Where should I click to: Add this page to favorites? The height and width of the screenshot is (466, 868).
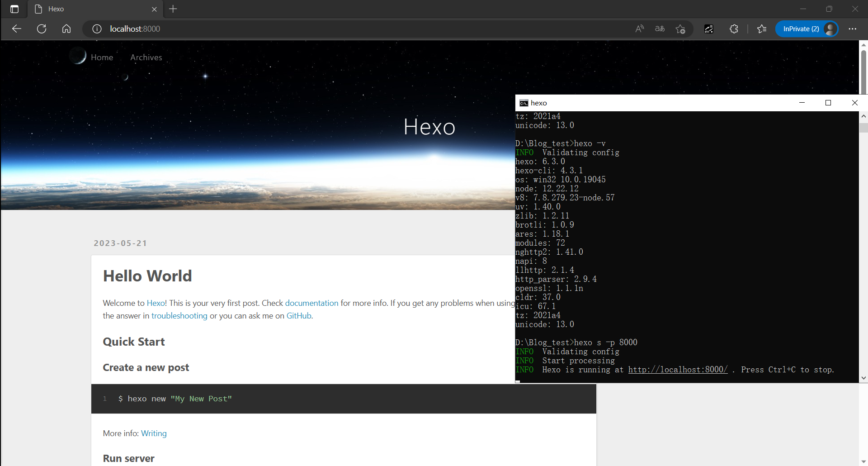coord(680,29)
